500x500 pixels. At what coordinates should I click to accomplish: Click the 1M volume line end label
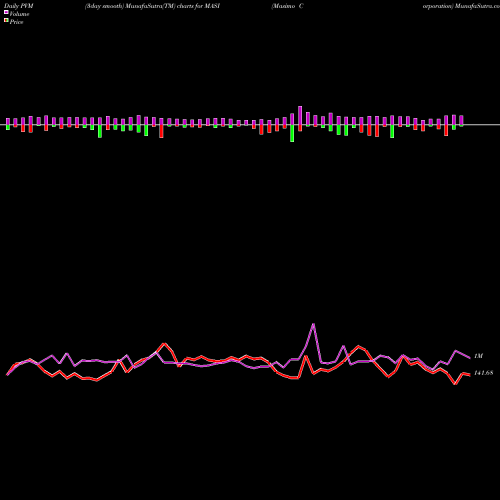[478, 356]
